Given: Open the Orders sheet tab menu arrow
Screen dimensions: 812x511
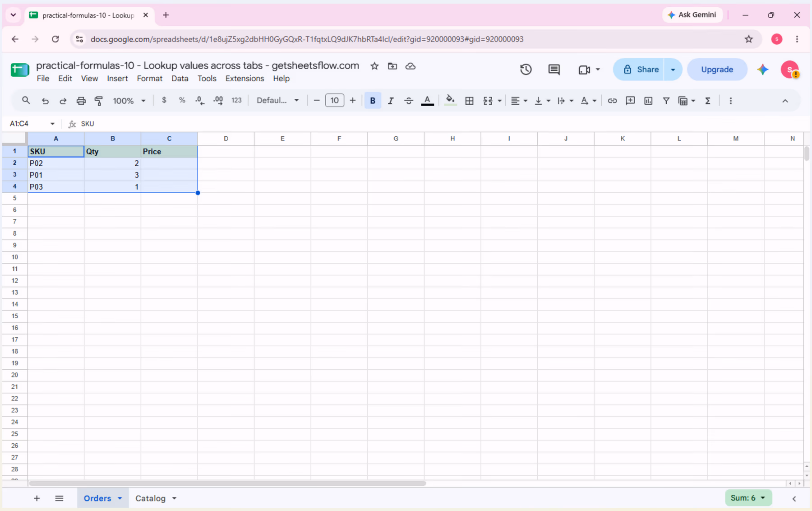Looking at the screenshot, I should (x=120, y=498).
